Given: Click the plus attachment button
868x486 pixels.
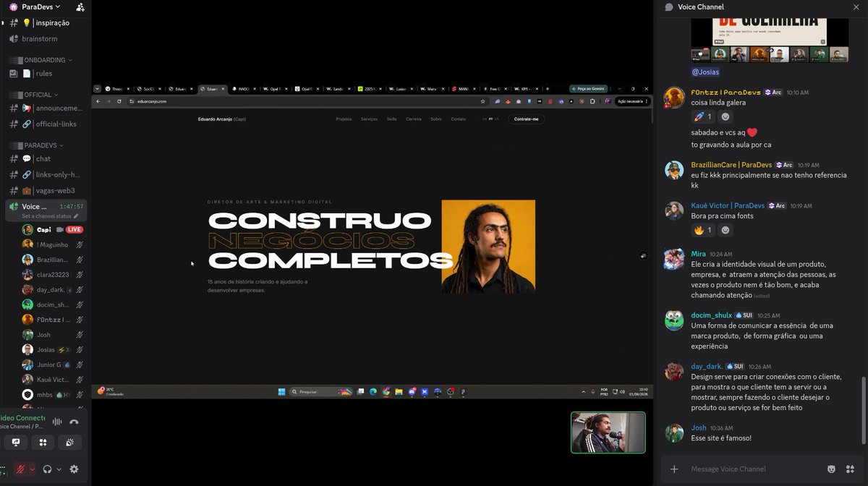Looking at the screenshot, I should (x=674, y=469).
